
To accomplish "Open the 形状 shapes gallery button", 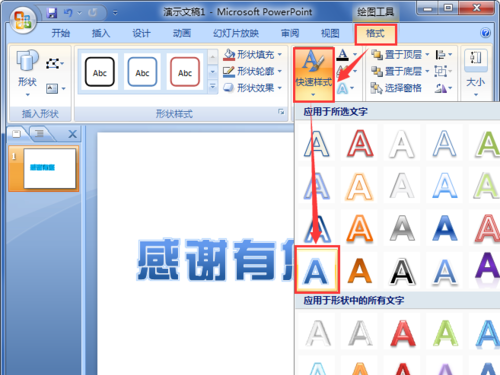I will pyautogui.click(x=27, y=73).
